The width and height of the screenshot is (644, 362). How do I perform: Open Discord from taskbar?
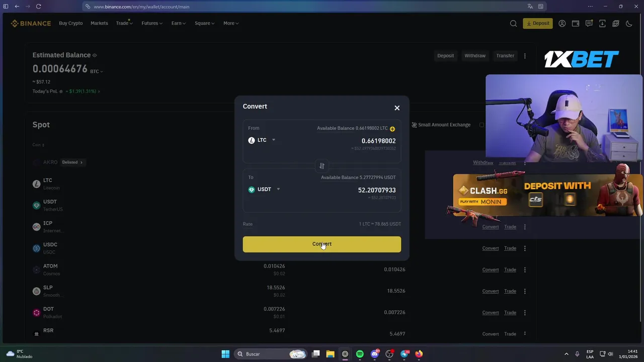pyautogui.click(x=374, y=354)
